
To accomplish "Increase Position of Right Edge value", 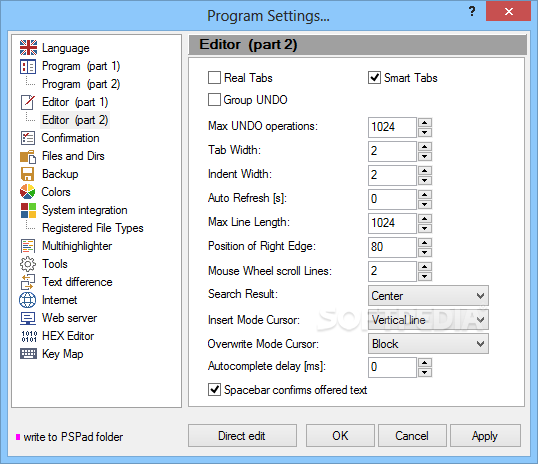I will 425,243.
